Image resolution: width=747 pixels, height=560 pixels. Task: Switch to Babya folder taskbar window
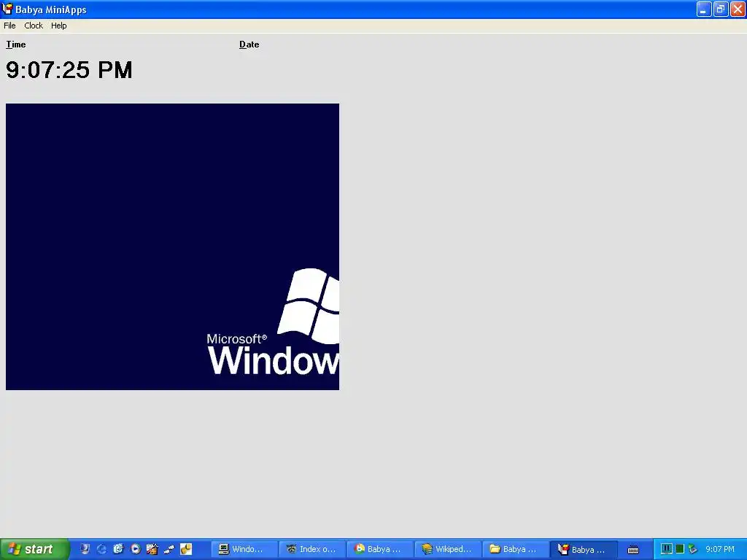[516, 549]
